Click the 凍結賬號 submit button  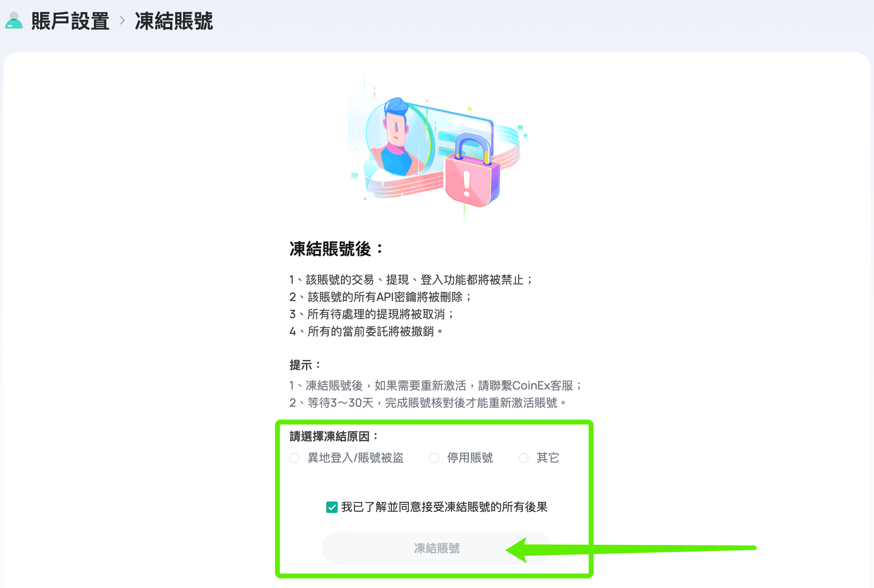click(437, 548)
